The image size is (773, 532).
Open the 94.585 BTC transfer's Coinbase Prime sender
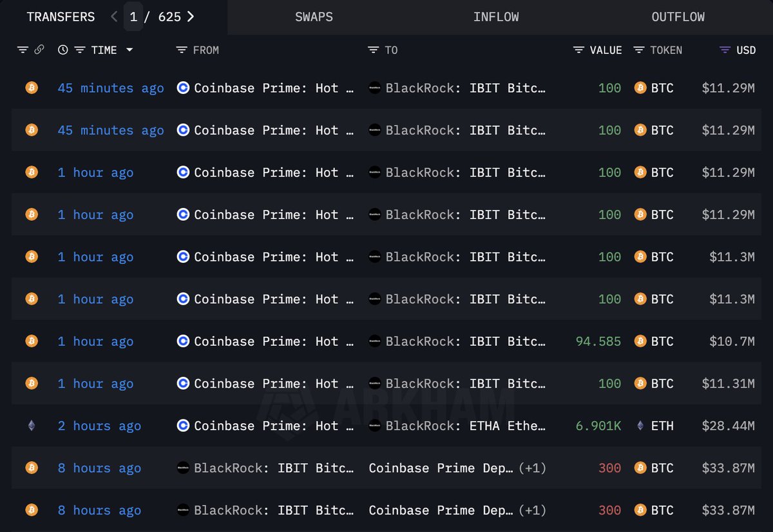(x=274, y=341)
